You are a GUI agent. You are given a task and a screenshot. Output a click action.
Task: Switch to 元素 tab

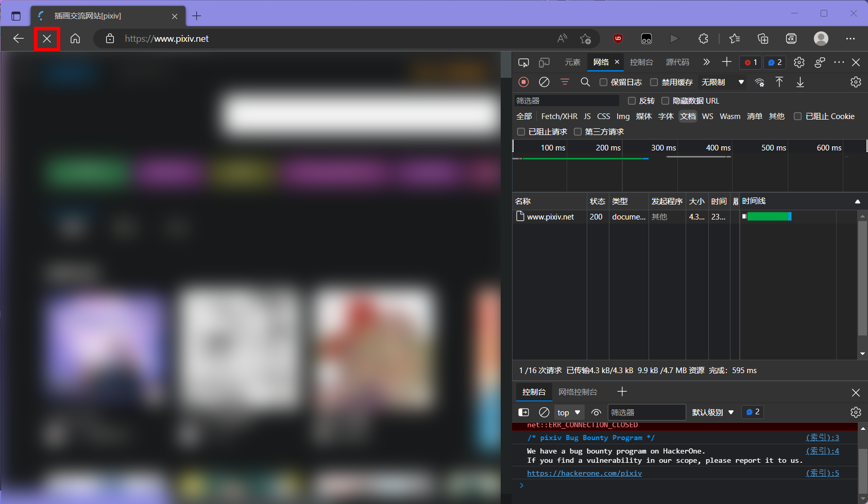[572, 62]
